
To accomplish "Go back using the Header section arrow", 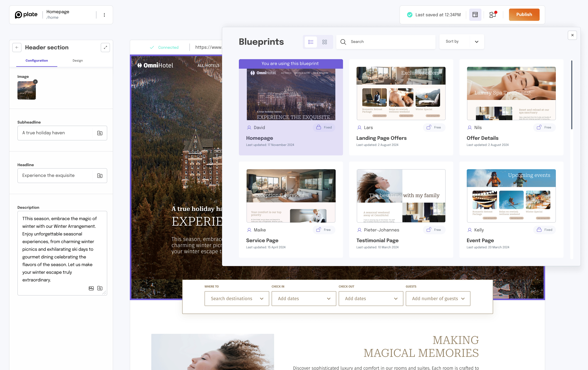I will click(x=17, y=47).
